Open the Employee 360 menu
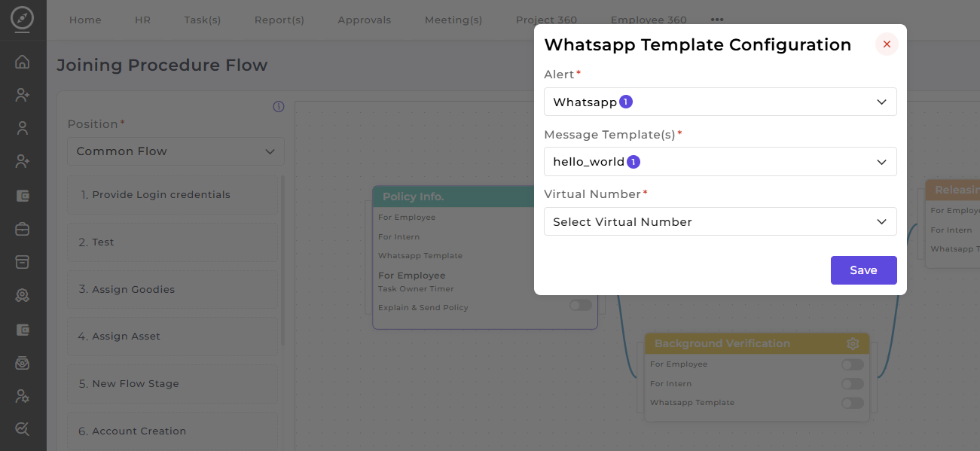 pos(649,20)
